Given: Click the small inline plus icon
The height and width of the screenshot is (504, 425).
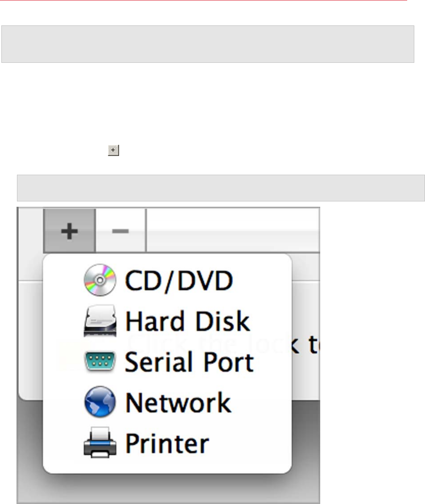Looking at the screenshot, I should coord(113,150).
